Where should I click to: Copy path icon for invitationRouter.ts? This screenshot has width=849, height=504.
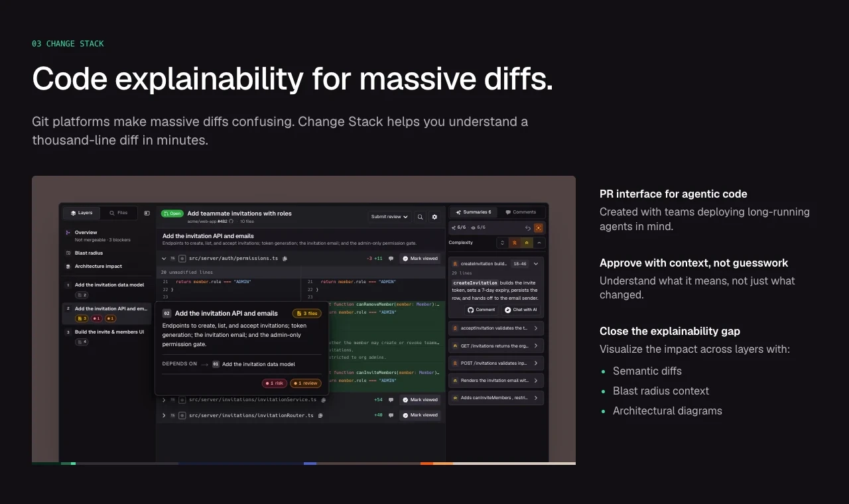[320, 415]
